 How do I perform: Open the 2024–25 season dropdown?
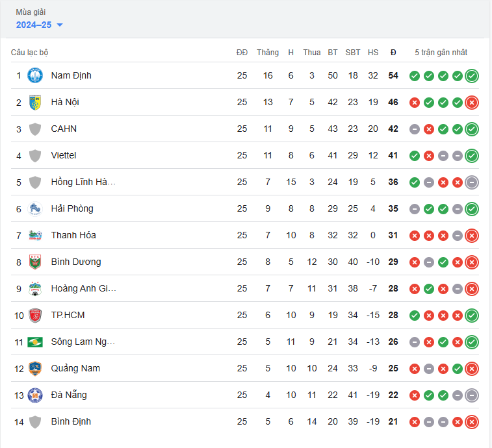(x=40, y=25)
